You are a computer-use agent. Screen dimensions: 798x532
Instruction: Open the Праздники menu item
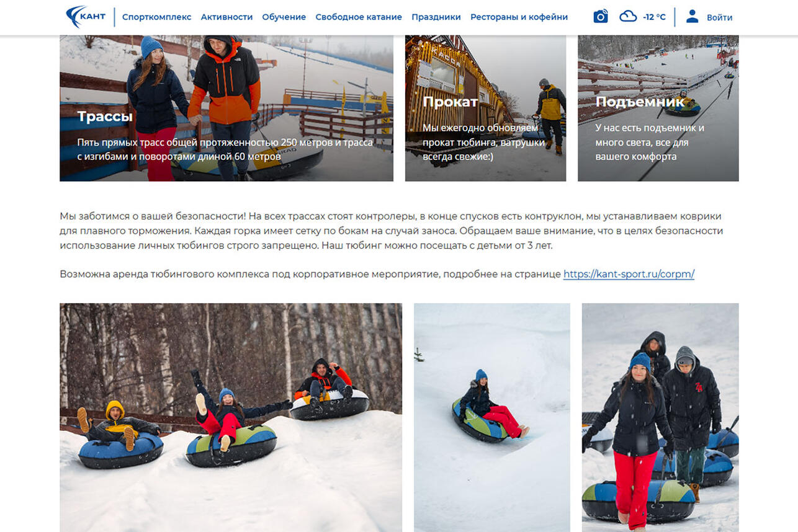coord(436,17)
